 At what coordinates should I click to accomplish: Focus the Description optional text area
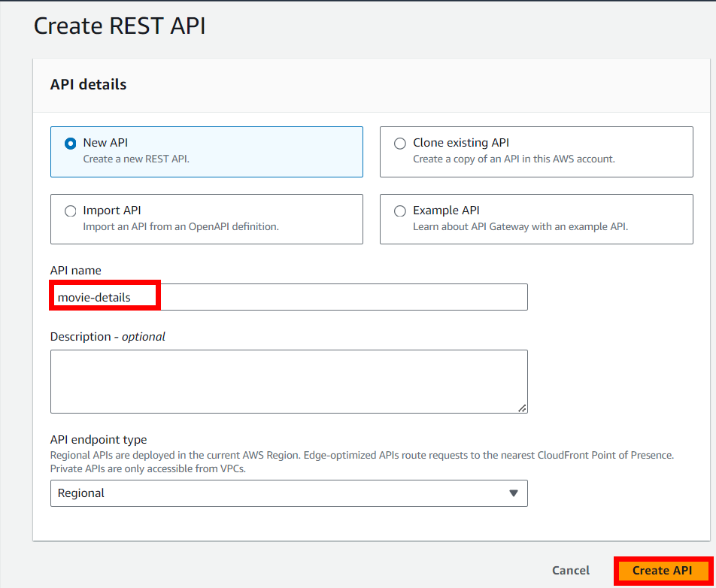coord(289,380)
